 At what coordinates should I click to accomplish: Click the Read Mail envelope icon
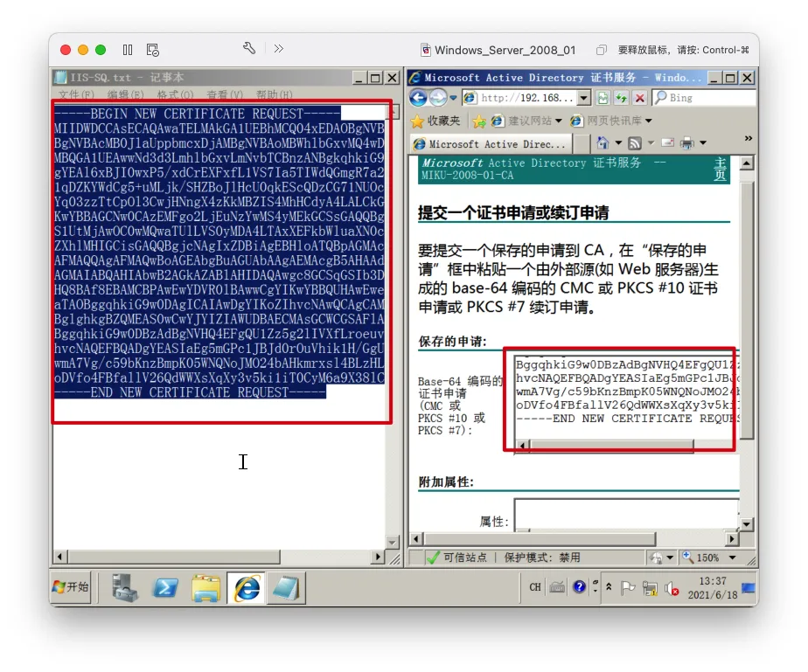668,142
